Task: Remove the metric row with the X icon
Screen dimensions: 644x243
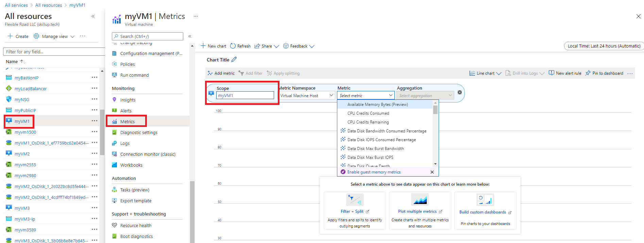Action: (x=460, y=92)
